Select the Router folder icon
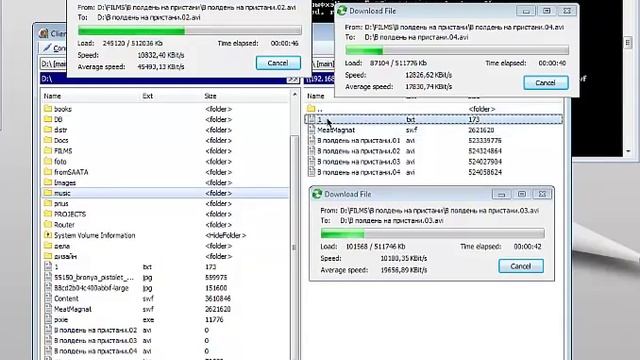This screenshot has width=640, height=360. [x=48, y=224]
